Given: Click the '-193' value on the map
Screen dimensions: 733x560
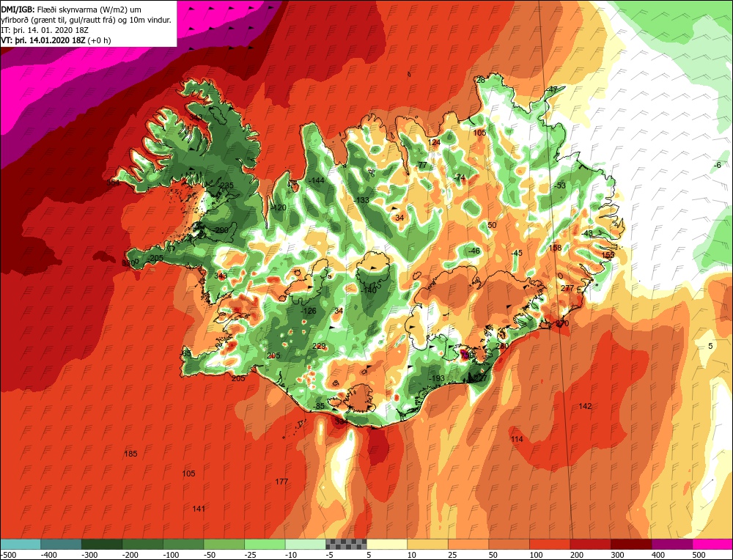Looking at the screenshot, I should pos(438,379).
